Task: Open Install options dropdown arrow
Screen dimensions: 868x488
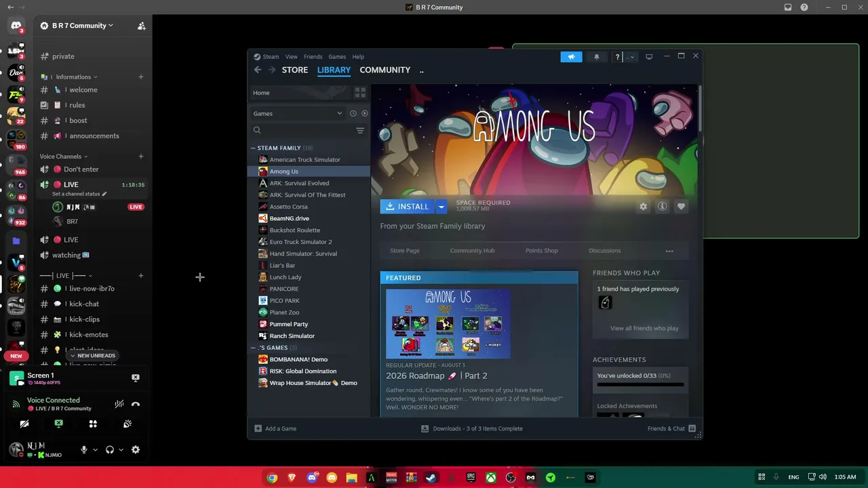Action: 441,207
